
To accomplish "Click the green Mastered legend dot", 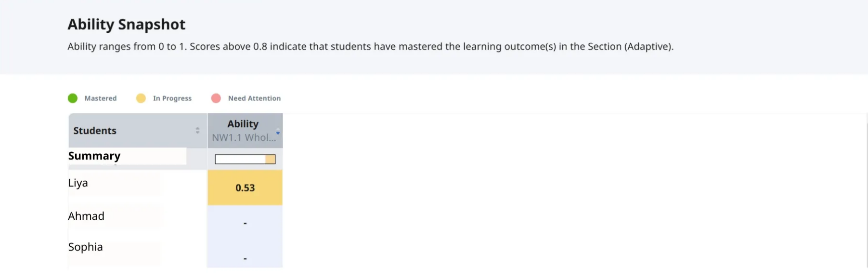I will pyautogui.click(x=73, y=98).
